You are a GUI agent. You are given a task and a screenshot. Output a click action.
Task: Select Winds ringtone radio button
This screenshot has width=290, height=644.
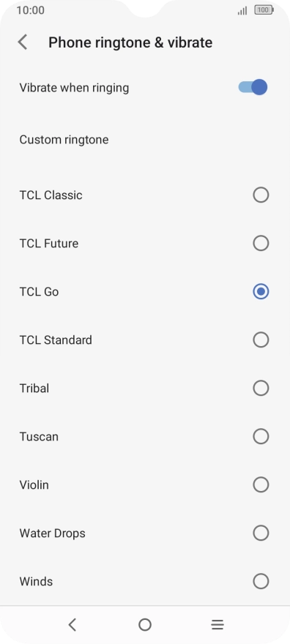pyautogui.click(x=261, y=582)
